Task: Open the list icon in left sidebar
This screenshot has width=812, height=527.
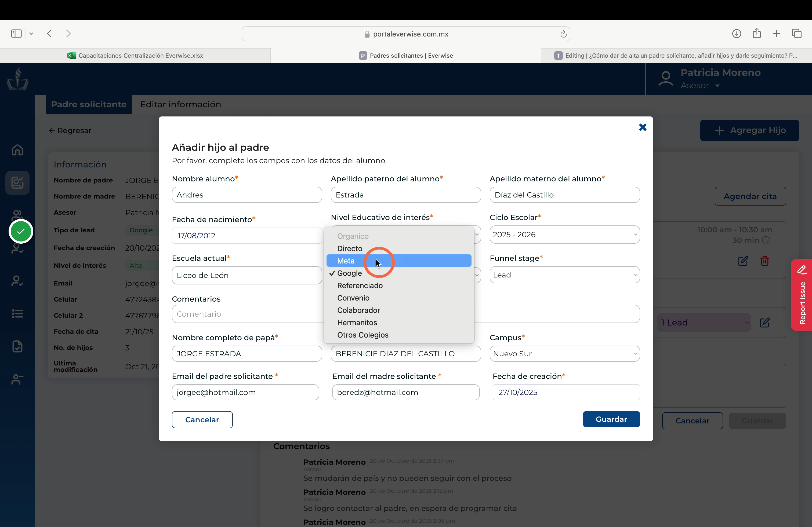Action: (17, 313)
